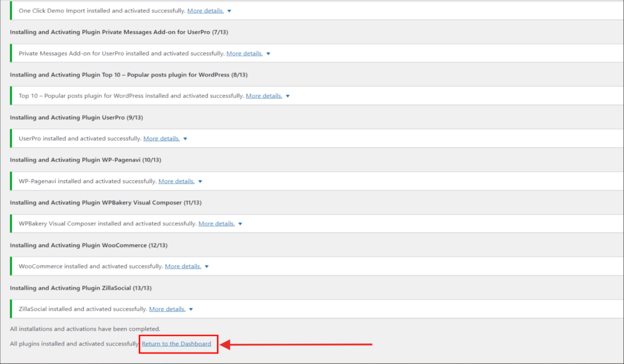
Task: Click the 'All installations and activations' completed message
Action: click(x=85, y=329)
